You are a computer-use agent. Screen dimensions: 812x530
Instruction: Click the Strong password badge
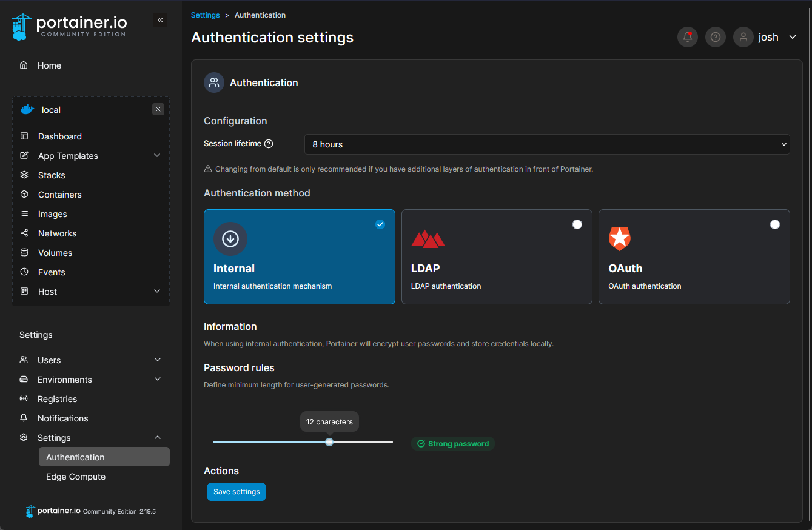pos(453,444)
